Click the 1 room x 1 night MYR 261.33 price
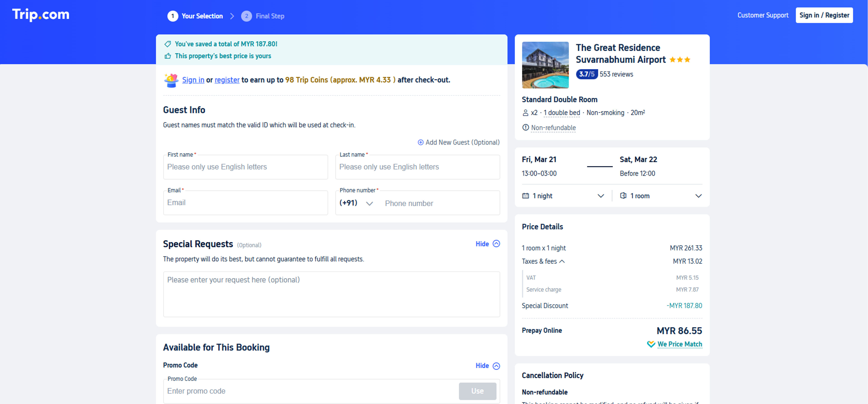Viewport: 868px width, 404px height. [686, 248]
